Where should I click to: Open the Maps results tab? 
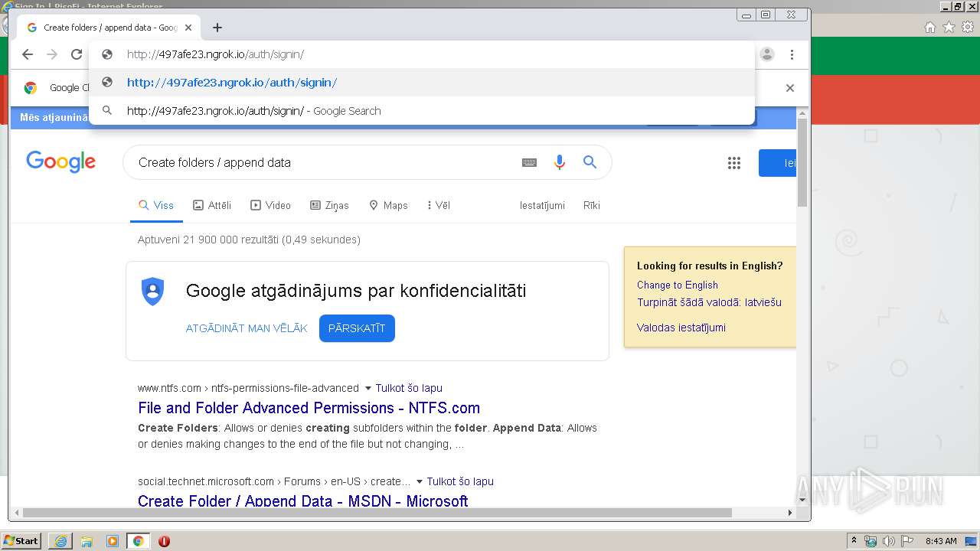388,205
